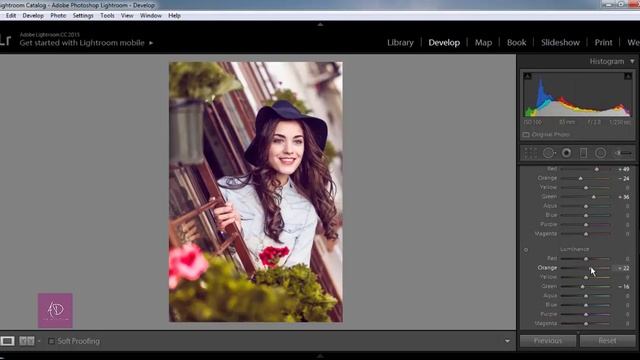This screenshot has height=360, width=640.
Task: Open the Window menu
Action: tap(151, 16)
